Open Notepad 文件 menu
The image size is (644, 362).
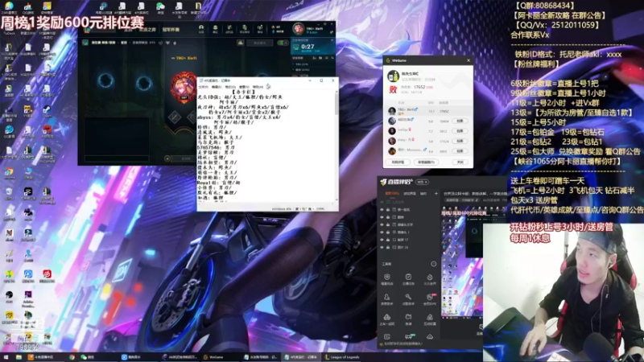coord(204,87)
